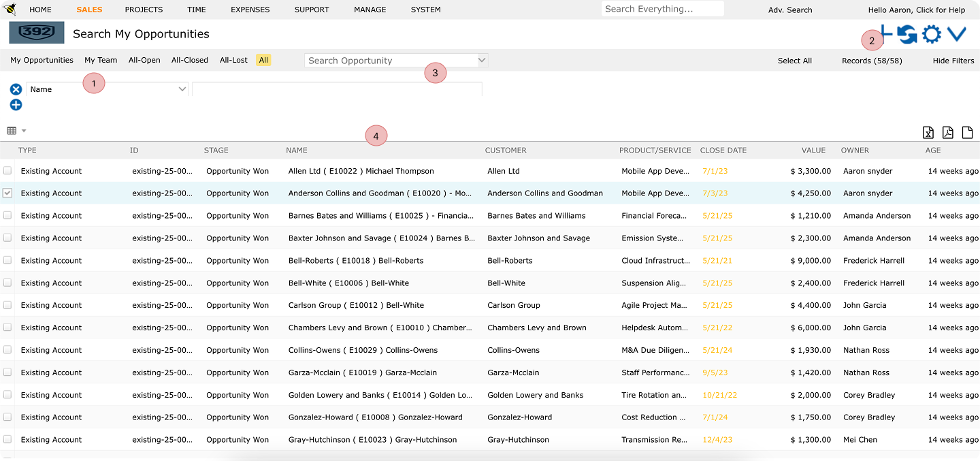Click value $ 9,000.00
This screenshot has width=980, height=461.
coord(811,261)
